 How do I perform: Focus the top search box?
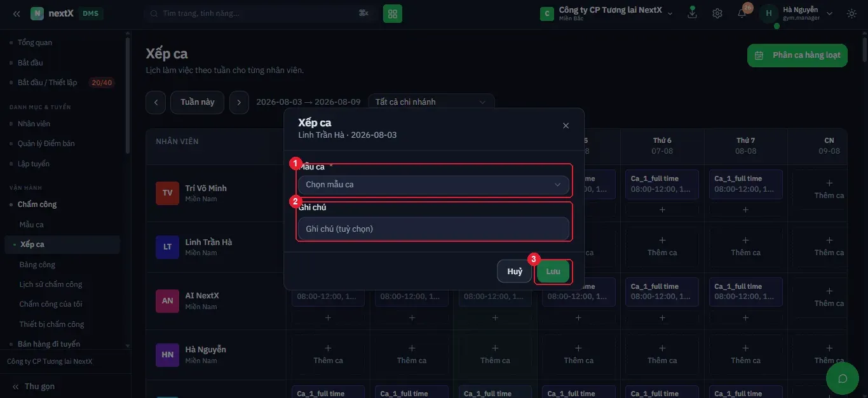click(x=258, y=13)
